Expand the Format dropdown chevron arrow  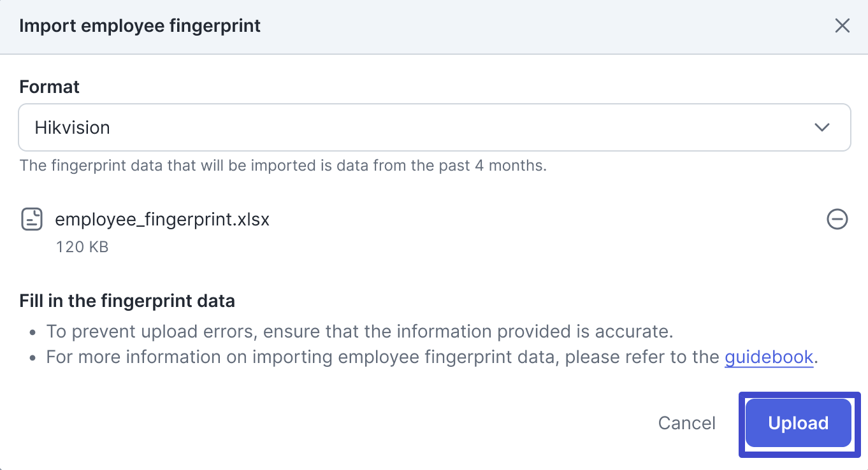point(822,127)
